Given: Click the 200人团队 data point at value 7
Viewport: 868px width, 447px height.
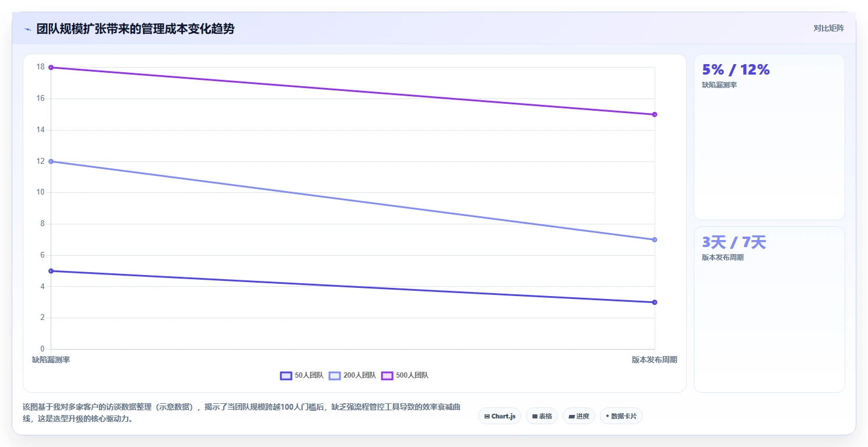Looking at the screenshot, I should point(655,240).
